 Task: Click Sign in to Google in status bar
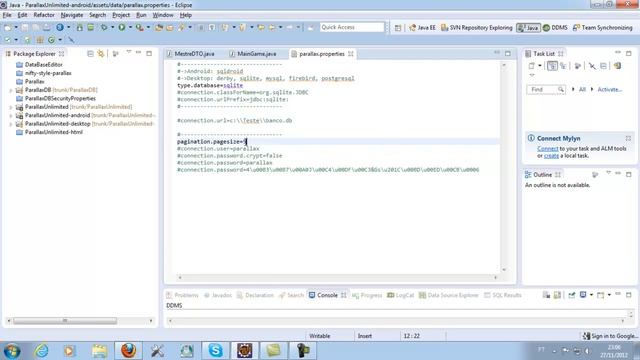610,336
